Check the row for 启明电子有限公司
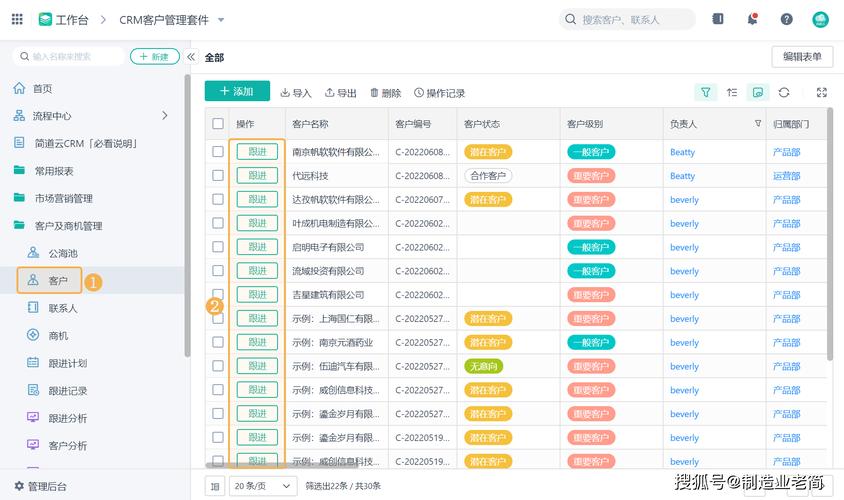This screenshot has height=500, width=844. point(217,247)
